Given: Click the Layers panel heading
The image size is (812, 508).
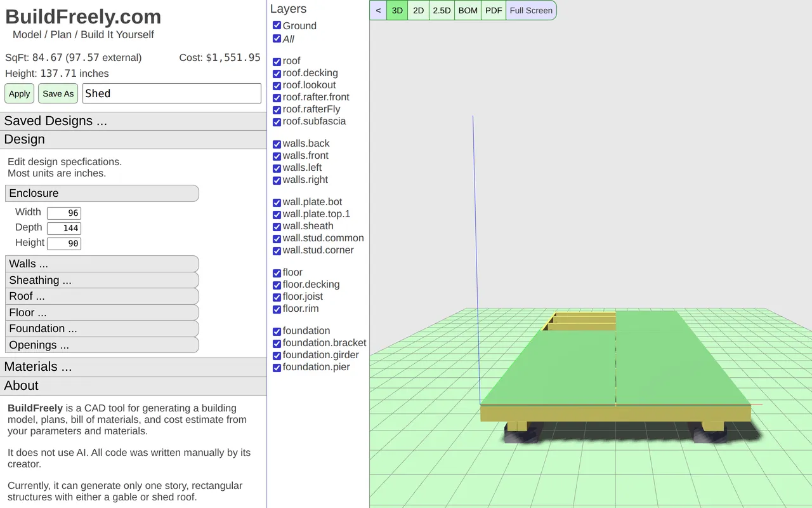Looking at the screenshot, I should [288, 9].
